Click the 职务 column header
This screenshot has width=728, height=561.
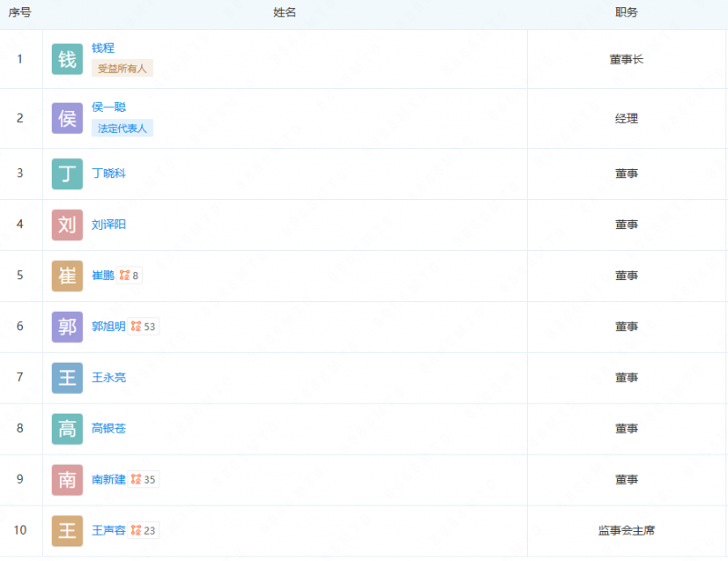tap(626, 13)
